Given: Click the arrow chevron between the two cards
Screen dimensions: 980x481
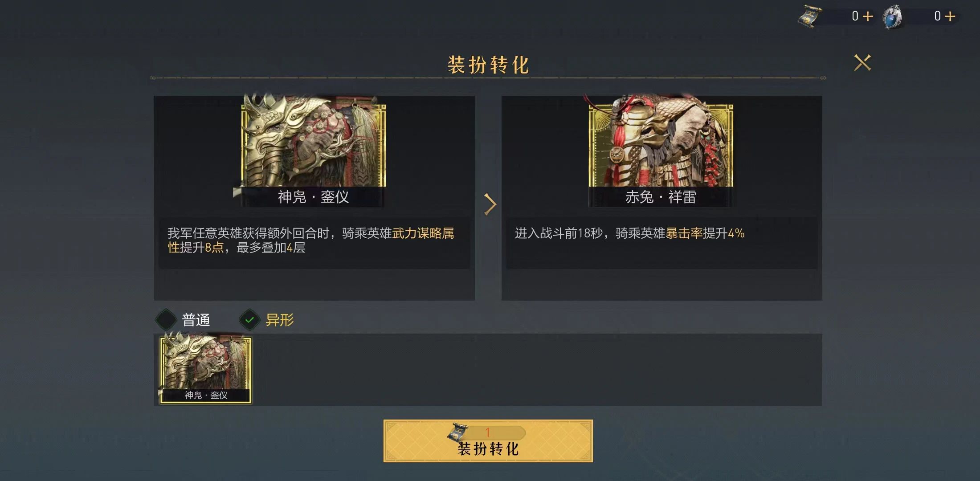Looking at the screenshot, I should [x=490, y=204].
